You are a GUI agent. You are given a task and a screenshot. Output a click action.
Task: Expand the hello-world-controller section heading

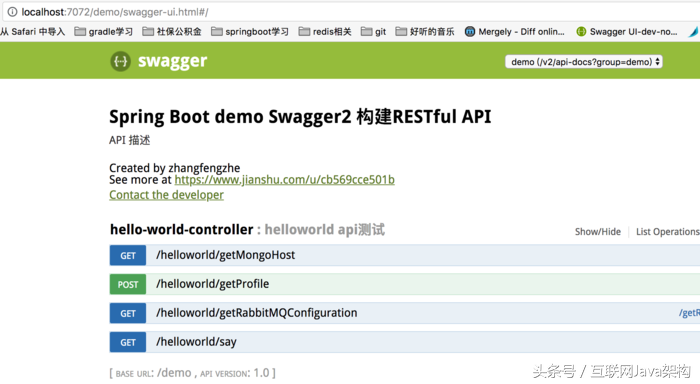181,230
